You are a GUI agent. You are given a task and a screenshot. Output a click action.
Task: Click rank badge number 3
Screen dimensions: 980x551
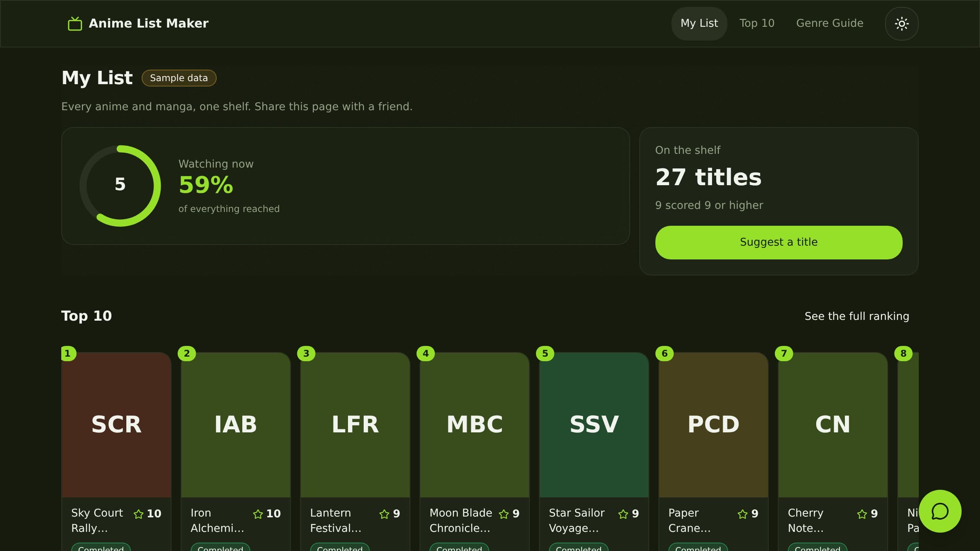306,353
